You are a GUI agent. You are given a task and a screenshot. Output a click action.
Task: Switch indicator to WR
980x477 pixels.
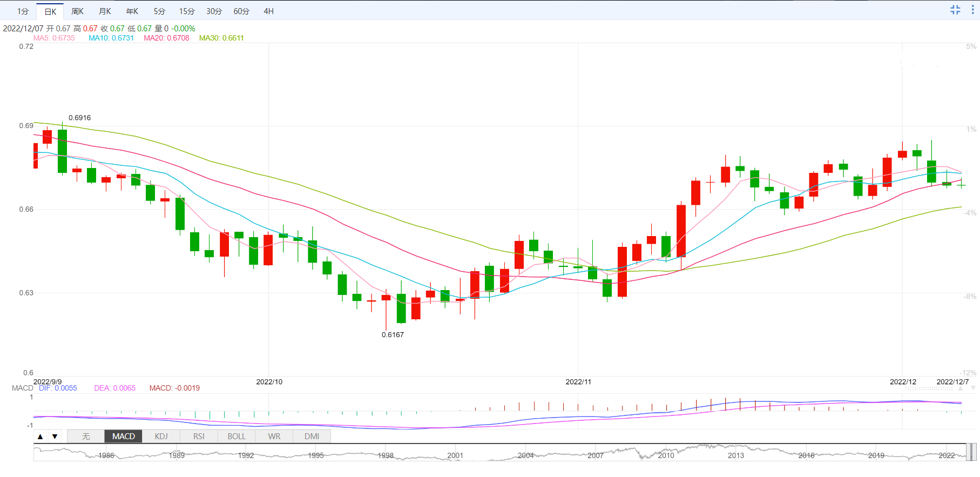click(274, 436)
